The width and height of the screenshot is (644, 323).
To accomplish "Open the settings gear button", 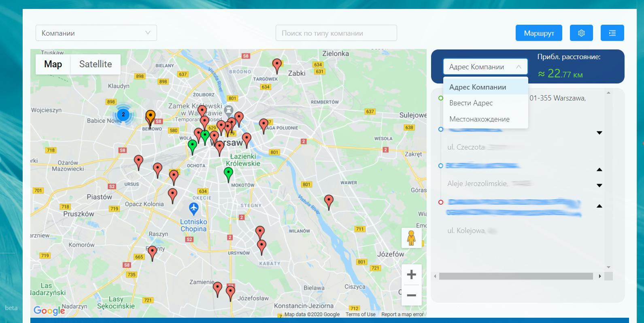I will (581, 33).
